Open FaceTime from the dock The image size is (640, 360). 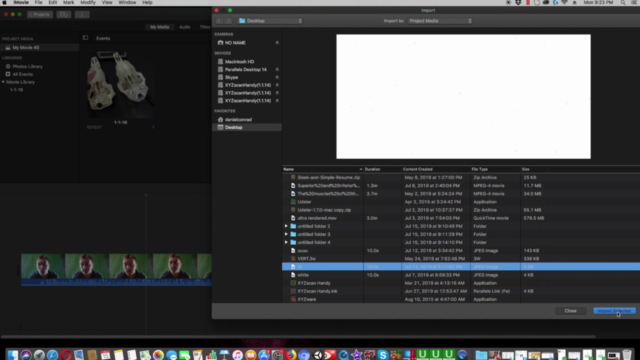pos(184,355)
